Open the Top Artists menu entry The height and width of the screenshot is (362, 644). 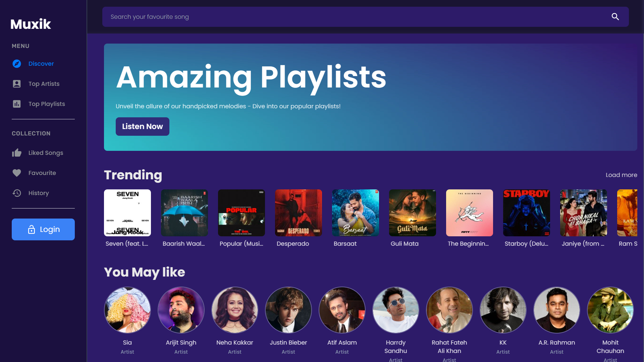click(44, 83)
